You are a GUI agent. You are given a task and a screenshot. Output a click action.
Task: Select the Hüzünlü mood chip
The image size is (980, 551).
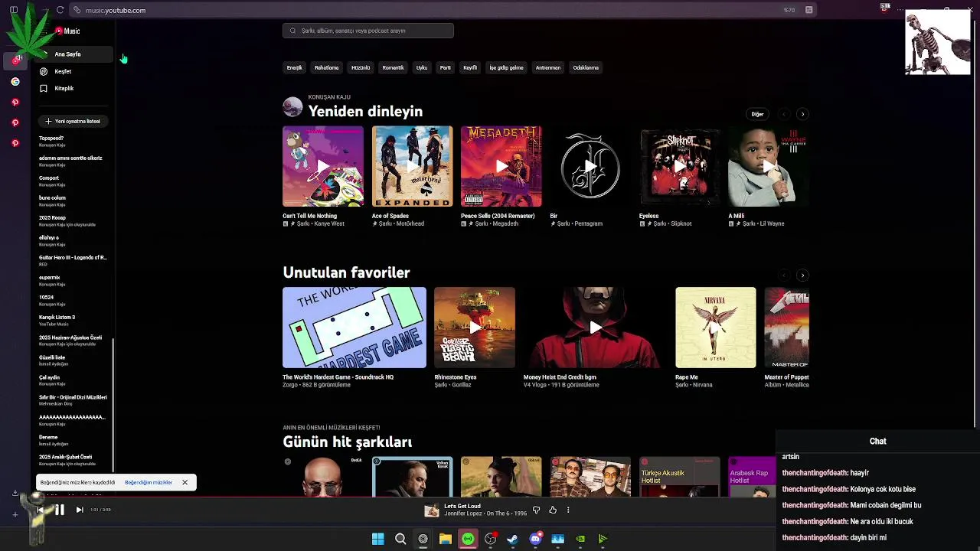point(361,67)
